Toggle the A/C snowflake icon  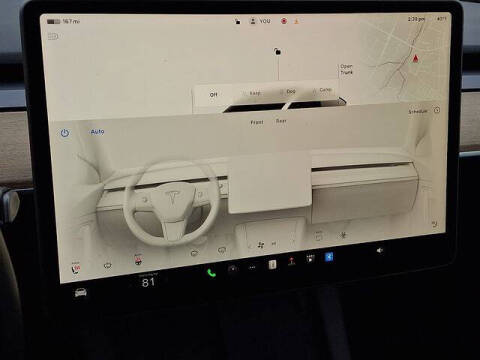tap(343, 235)
